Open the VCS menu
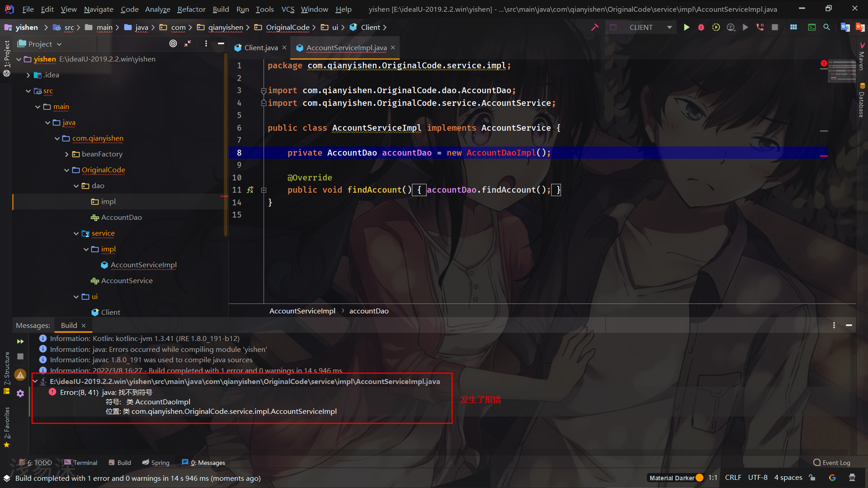 (288, 9)
